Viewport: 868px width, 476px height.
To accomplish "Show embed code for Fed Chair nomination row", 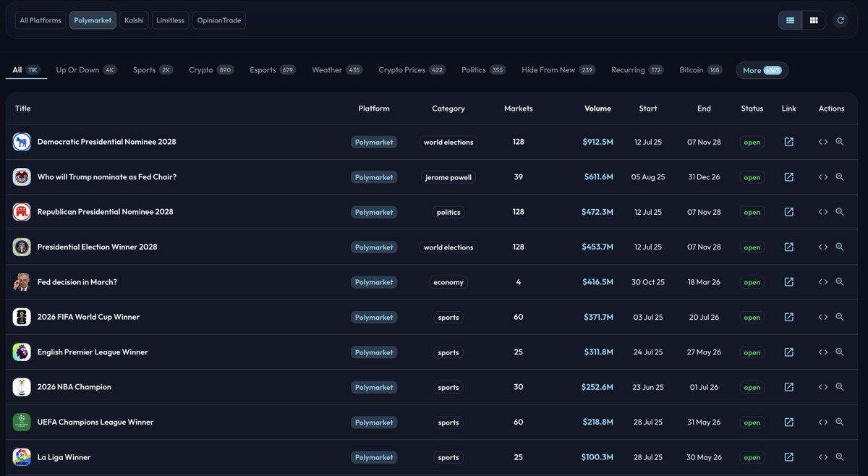I will click(x=823, y=177).
